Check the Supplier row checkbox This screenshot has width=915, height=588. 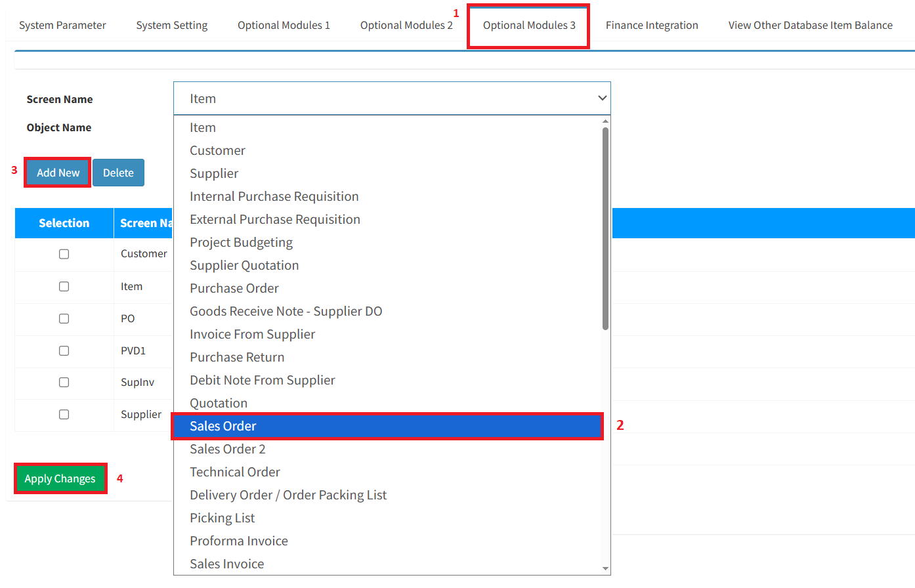point(64,414)
